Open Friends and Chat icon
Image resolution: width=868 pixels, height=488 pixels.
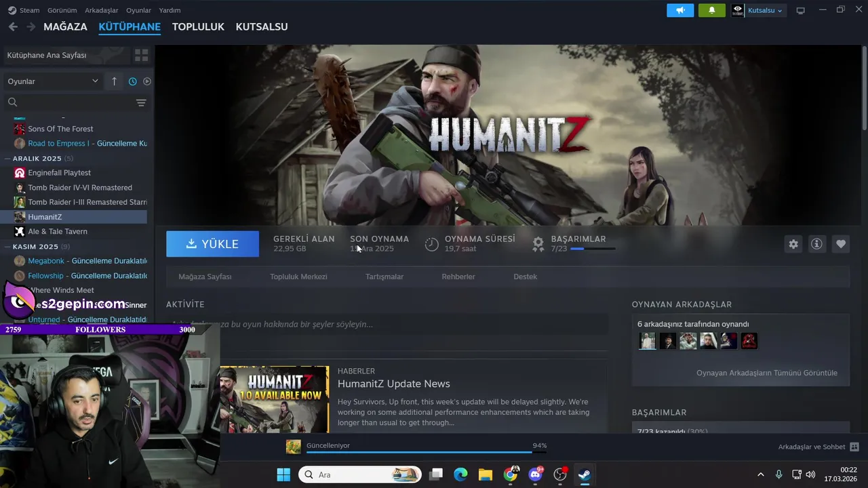click(x=854, y=447)
